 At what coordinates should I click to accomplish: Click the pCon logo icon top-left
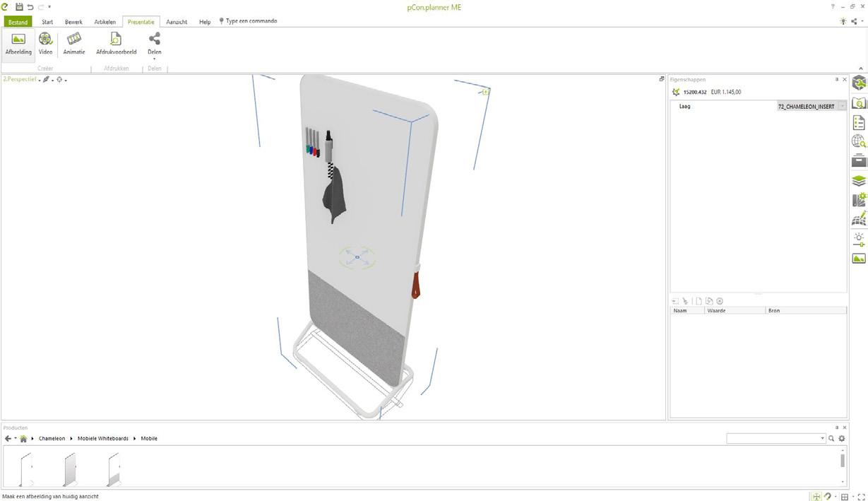(6, 6)
